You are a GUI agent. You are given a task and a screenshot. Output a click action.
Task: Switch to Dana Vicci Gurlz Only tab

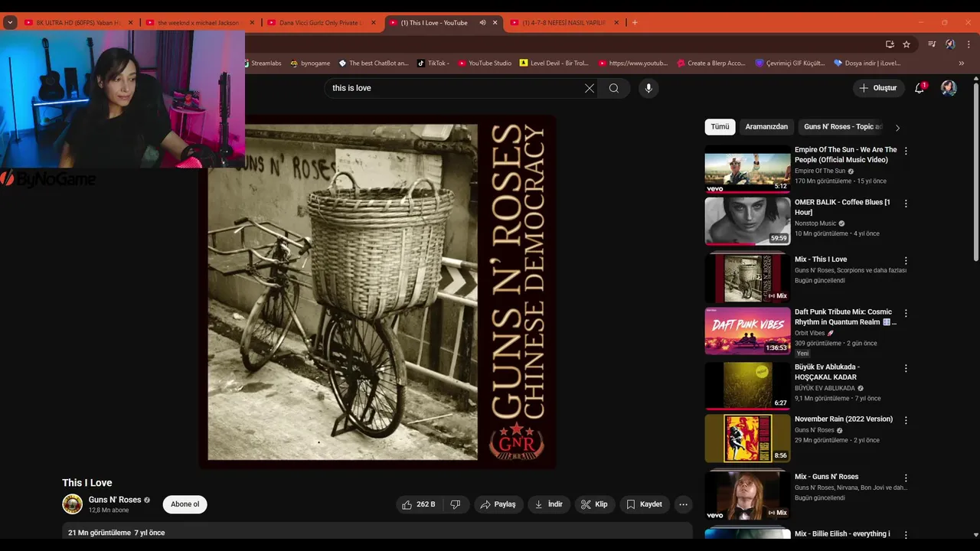pos(320,22)
